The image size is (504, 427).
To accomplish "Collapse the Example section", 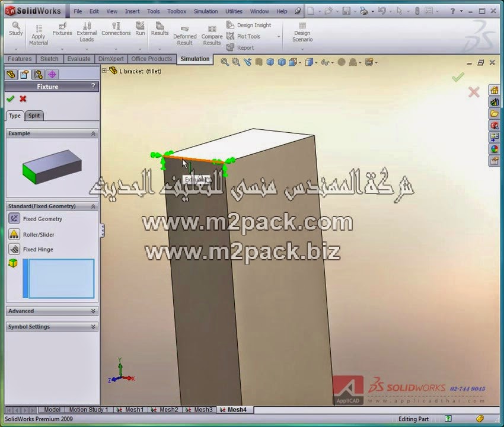I will click(x=93, y=133).
